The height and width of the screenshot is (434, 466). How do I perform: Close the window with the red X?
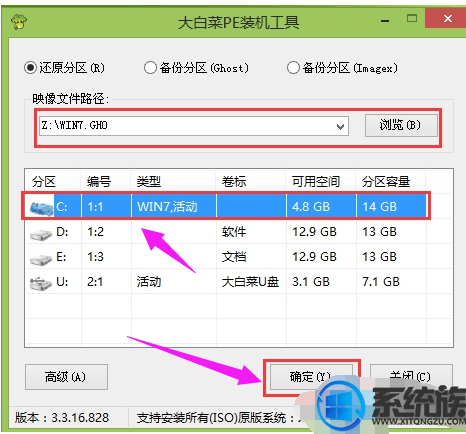tap(448, 19)
